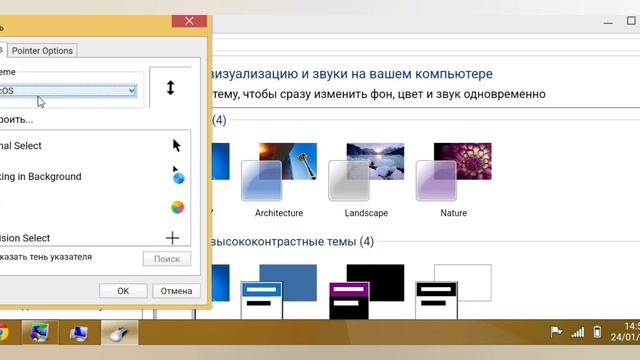Click the greyed-out Поиск browse button
Viewport: 640px width, 360px height.
tap(167, 259)
